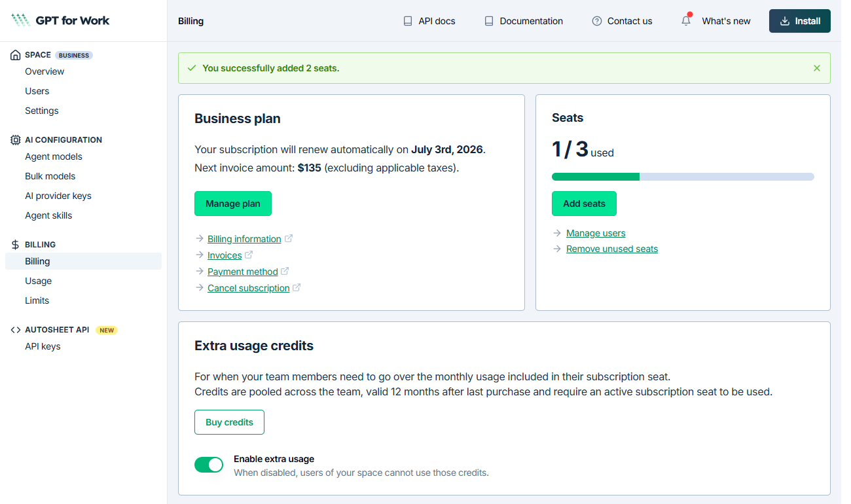Click the 'Business plan' heading

238,118
